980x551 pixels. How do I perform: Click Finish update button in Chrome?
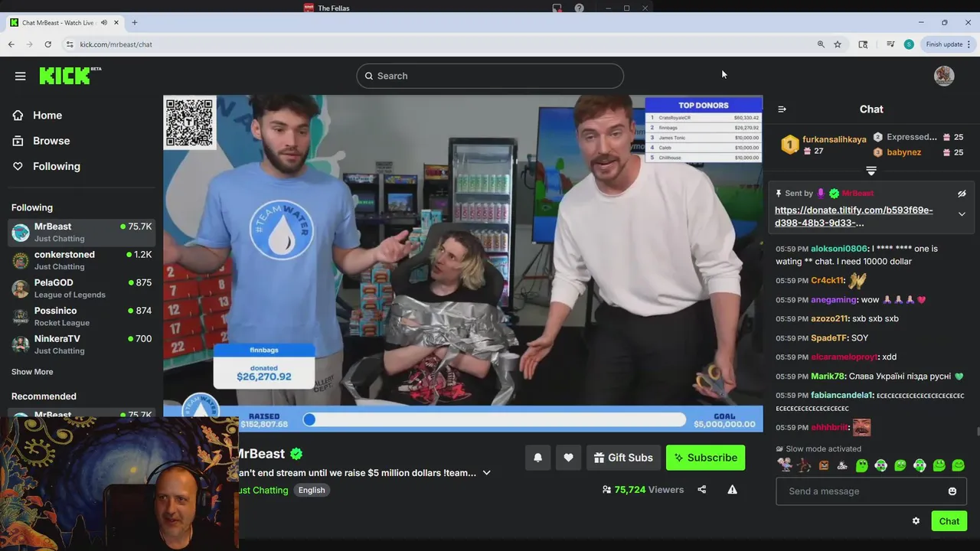point(948,44)
